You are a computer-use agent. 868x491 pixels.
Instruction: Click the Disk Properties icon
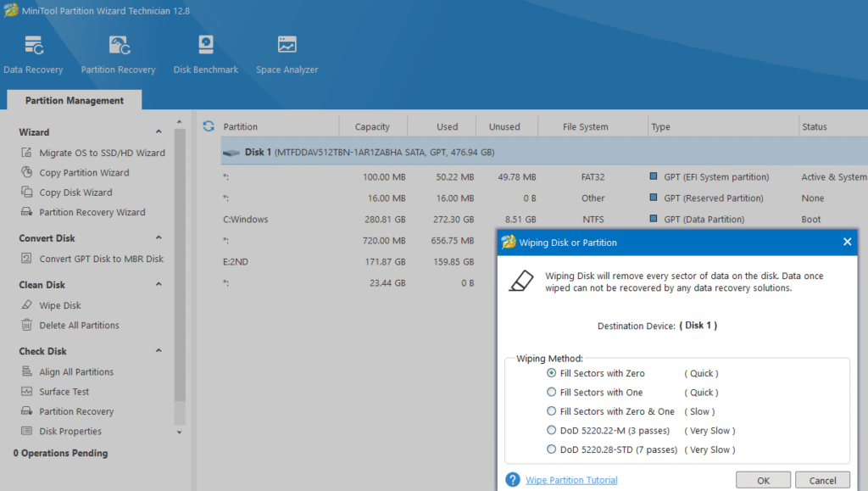point(26,431)
